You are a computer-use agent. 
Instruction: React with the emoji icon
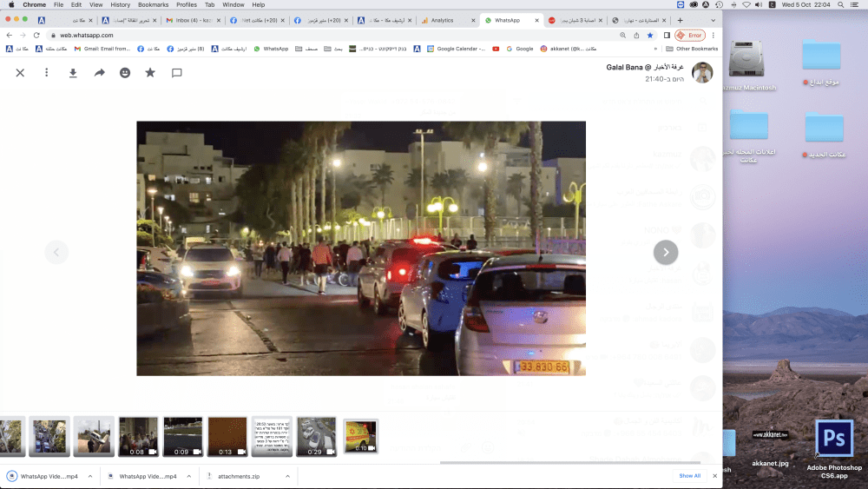click(125, 73)
